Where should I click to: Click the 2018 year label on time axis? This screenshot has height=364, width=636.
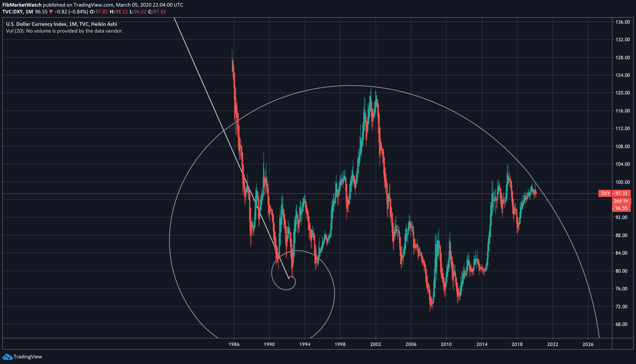517,344
